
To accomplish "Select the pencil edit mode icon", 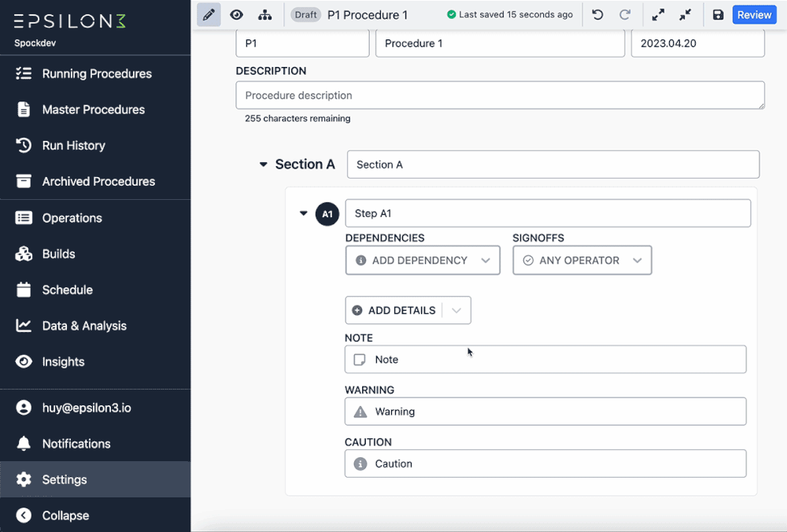I will [x=209, y=14].
